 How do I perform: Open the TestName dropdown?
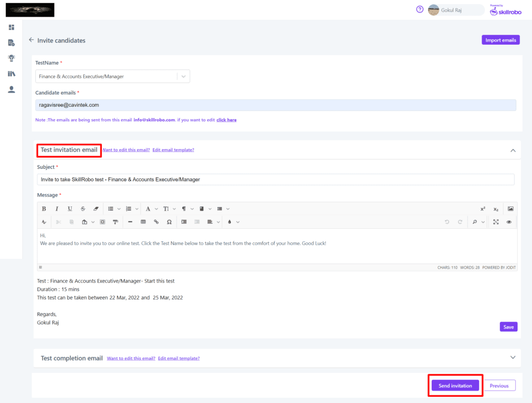(184, 76)
